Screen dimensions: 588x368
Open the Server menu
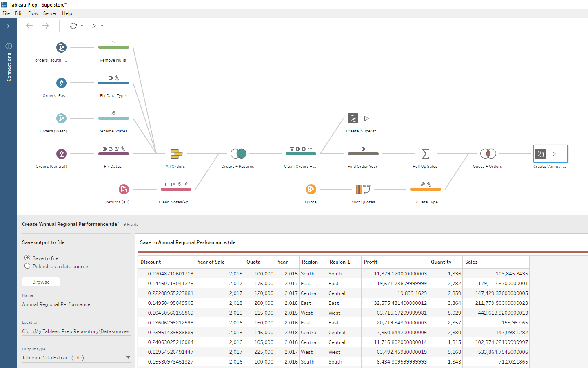[x=50, y=13]
